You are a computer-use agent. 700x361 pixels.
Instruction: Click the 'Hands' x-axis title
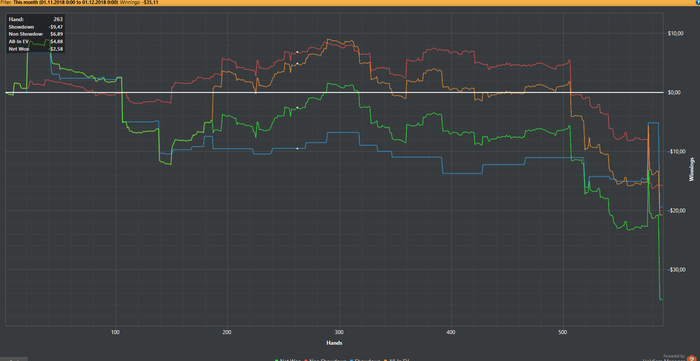pyautogui.click(x=334, y=343)
